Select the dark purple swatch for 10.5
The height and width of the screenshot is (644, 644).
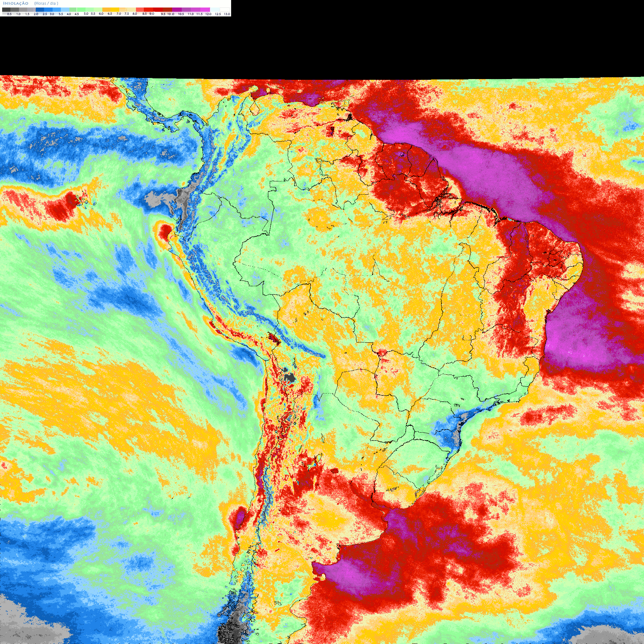(x=177, y=10)
